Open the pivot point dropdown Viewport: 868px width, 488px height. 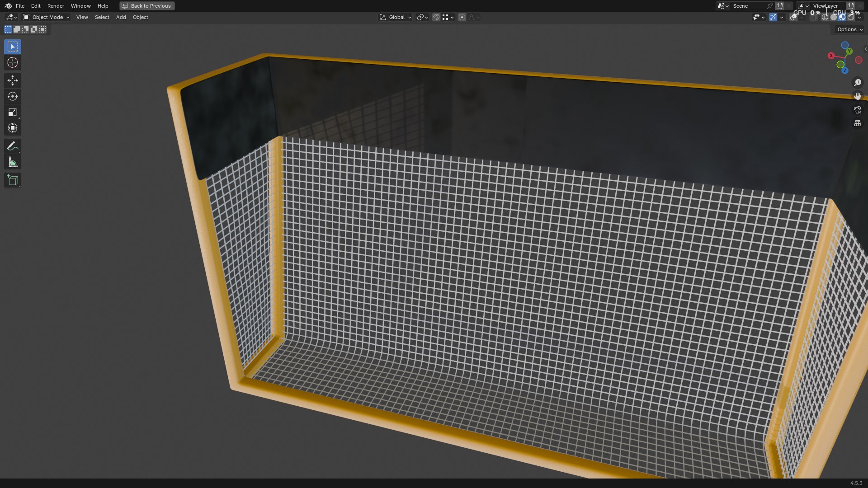tap(422, 17)
